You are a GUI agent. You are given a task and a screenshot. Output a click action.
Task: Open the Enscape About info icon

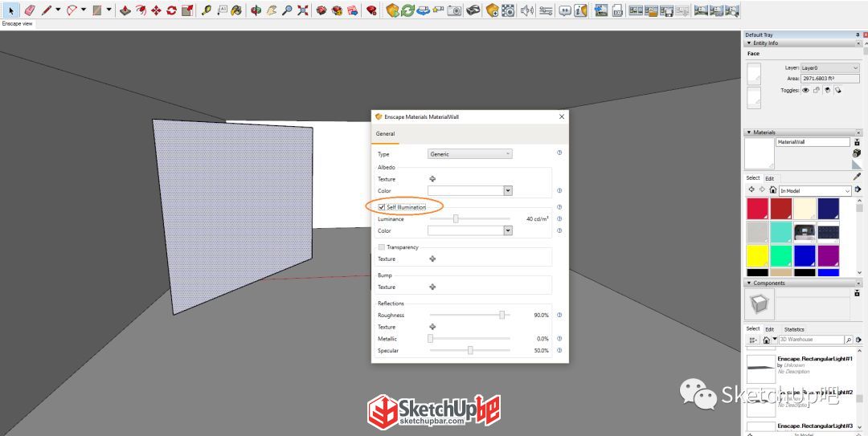[x=580, y=10]
